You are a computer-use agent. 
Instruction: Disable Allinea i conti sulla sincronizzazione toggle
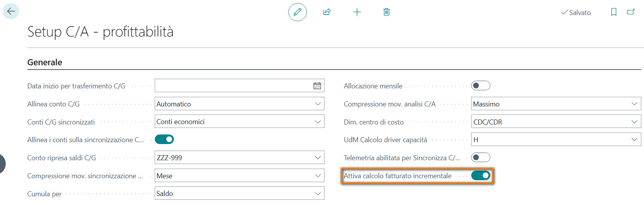tap(164, 139)
